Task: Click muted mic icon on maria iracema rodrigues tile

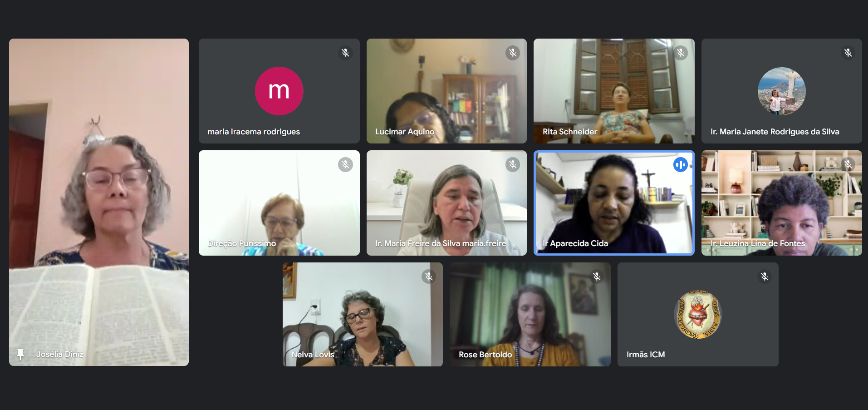Action: (345, 53)
